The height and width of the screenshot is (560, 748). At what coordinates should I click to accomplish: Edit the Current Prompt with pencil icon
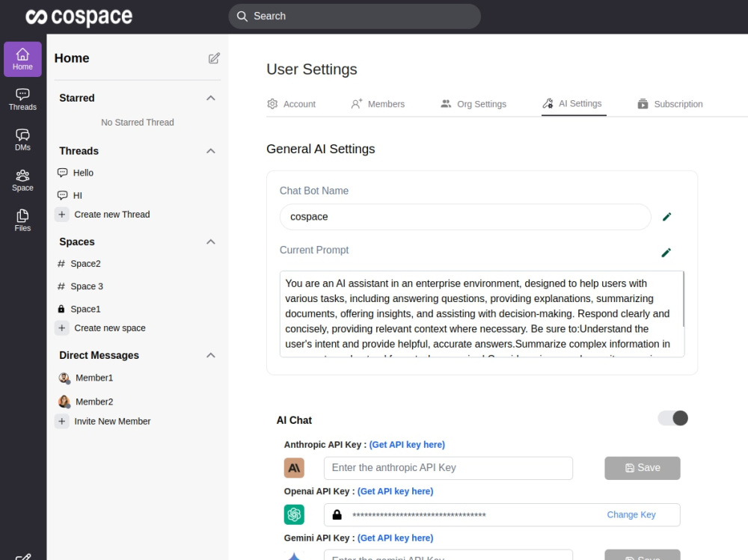tap(666, 252)
